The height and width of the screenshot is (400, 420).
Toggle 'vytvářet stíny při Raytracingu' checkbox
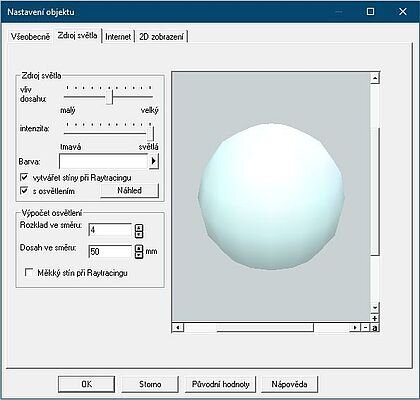point(24,177)
